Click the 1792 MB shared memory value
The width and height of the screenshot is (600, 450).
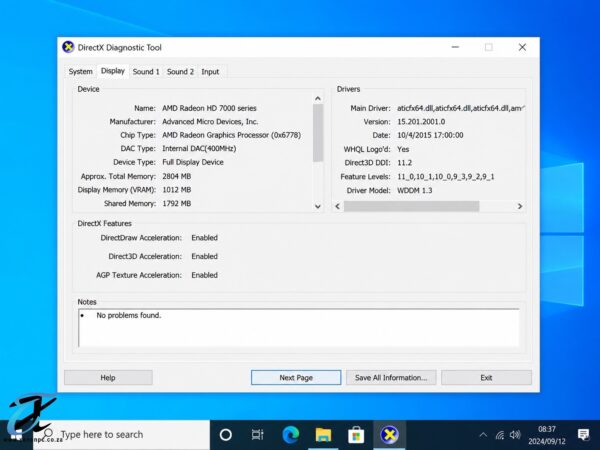pyautogui.click(x=176, y=204)
